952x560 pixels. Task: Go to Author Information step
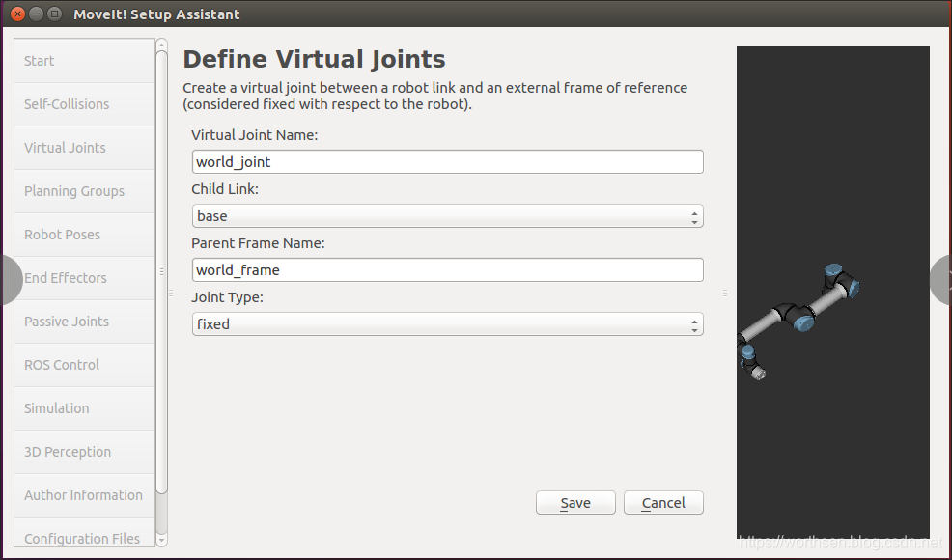(84, 495)
